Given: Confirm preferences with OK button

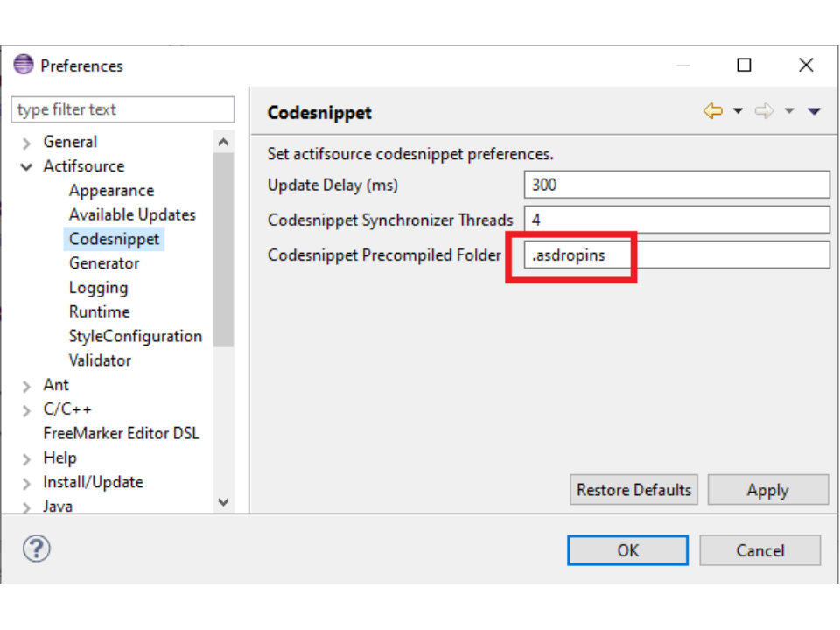Looking at the screenshot, I should coord(627,550).
